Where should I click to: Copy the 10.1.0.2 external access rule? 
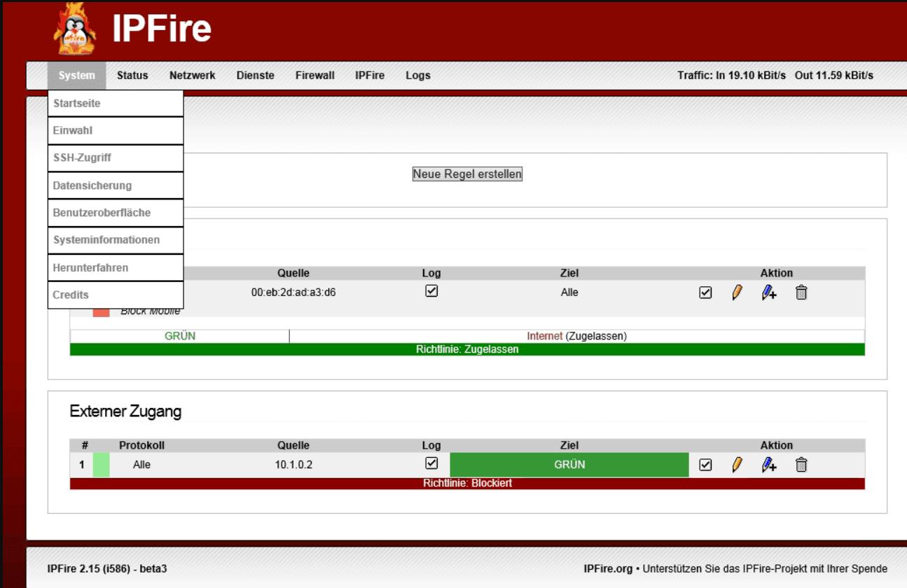(769, 464)
